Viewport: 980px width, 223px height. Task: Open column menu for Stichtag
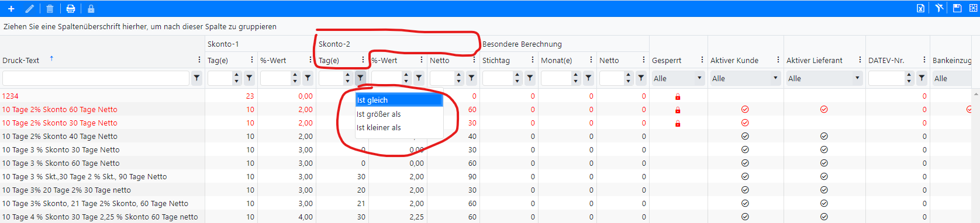[x=533, y=60]
